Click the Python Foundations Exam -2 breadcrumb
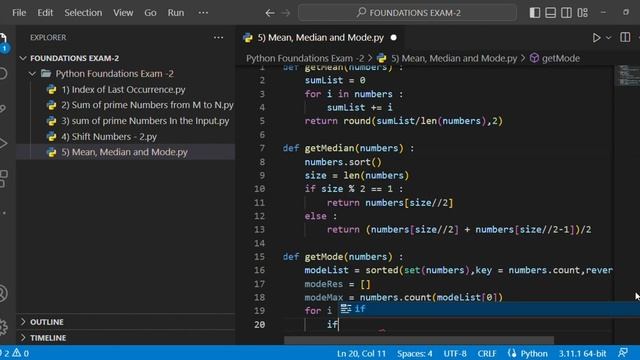640x360 pixels. 305,58
